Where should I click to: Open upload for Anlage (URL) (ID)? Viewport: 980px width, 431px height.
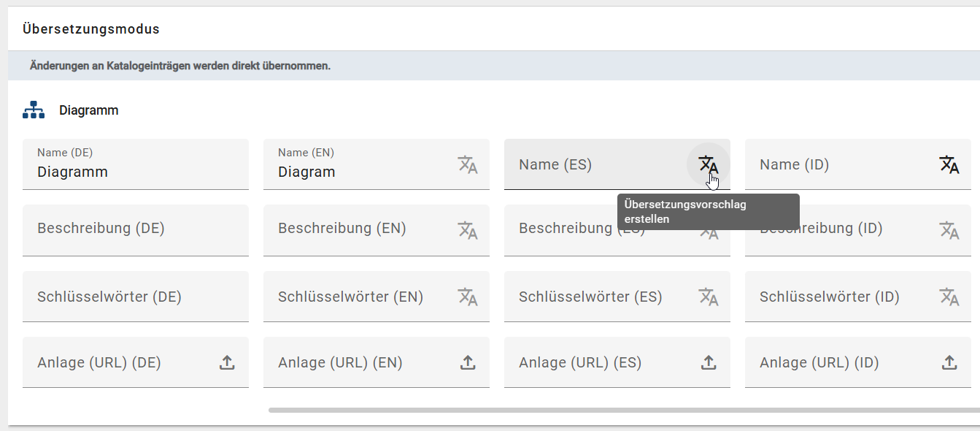pyautogui.click(x=949, y=362)
